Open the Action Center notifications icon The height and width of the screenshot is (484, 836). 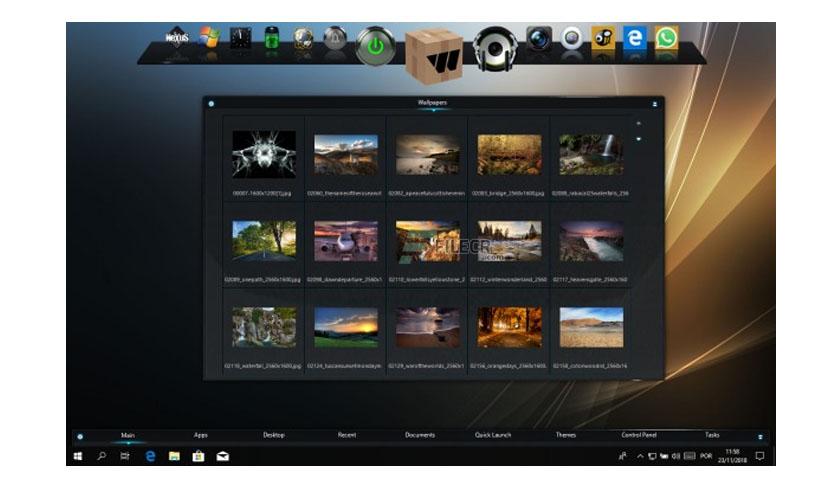pyautogui.click(x=760, y=456)
